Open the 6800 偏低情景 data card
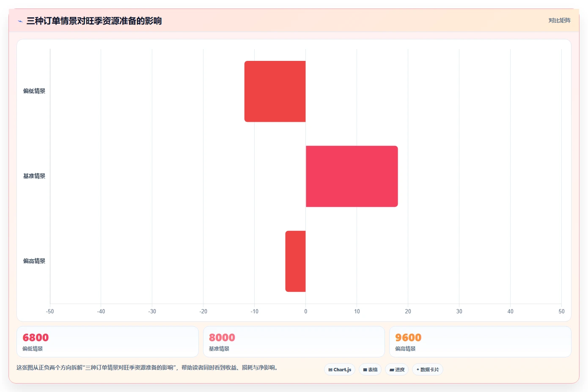 (x=107, y=342)
